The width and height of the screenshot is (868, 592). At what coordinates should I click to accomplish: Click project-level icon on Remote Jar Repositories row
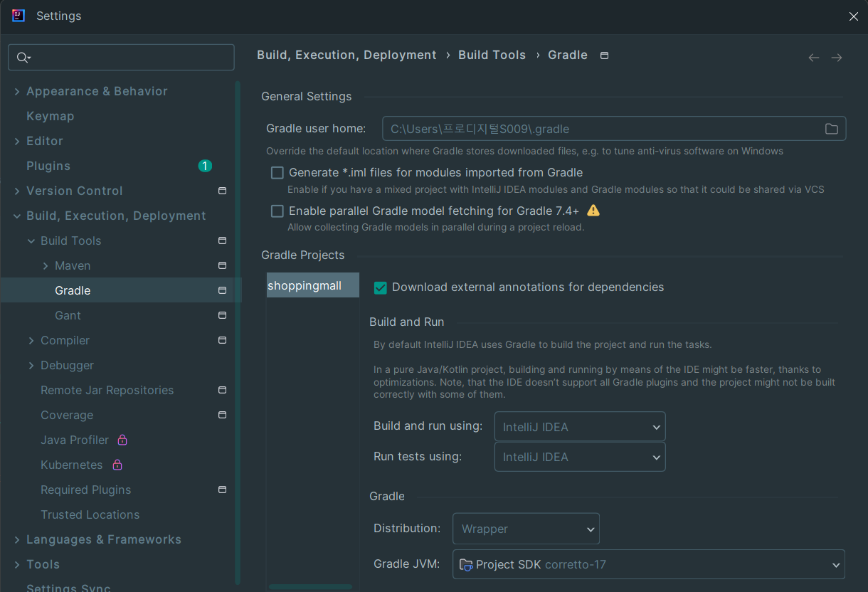tap(222, 390)
